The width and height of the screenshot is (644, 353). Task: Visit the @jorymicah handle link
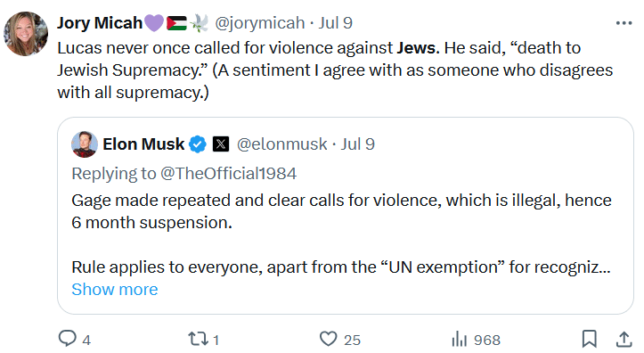click(260, 23)
